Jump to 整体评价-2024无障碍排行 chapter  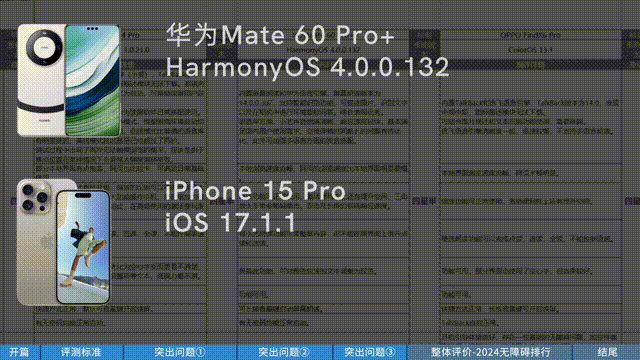click(x=490, y=352)
